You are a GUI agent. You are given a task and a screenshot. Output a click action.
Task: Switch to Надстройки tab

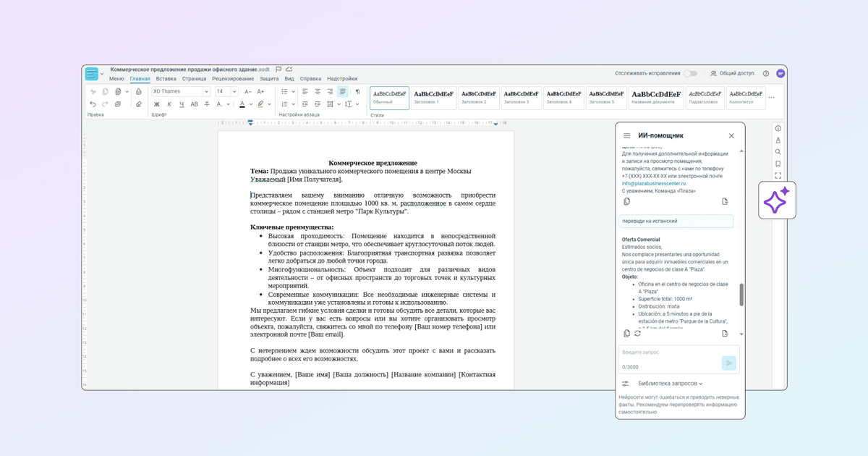pyautogui.click(x=342, y=79)
